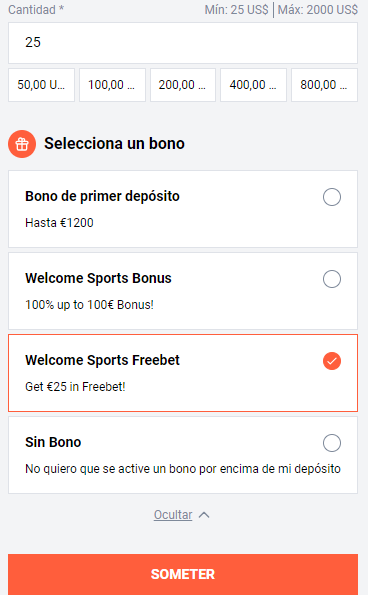Choose the 200,00 preset amount
Viewport: 368px width, 595px height.
click(183, 85)
